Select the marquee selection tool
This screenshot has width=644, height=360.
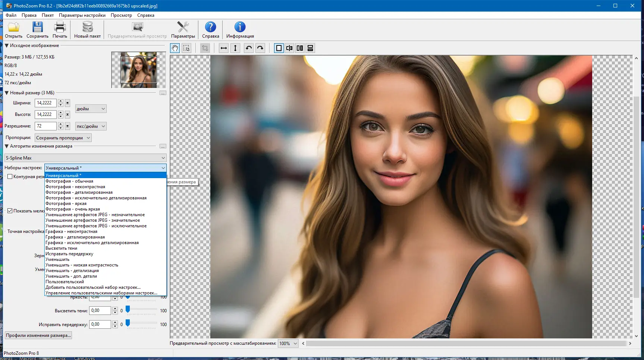186,48
